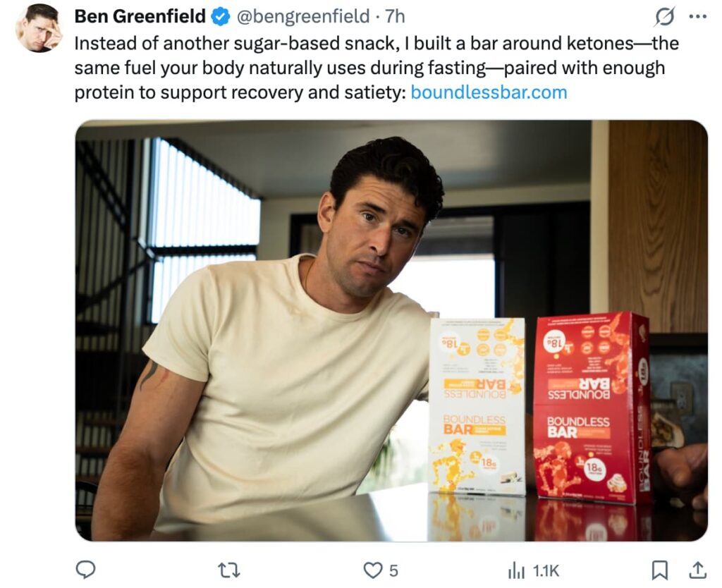
Task: Open the reply speech bubble icon
Action: (85, 570)
